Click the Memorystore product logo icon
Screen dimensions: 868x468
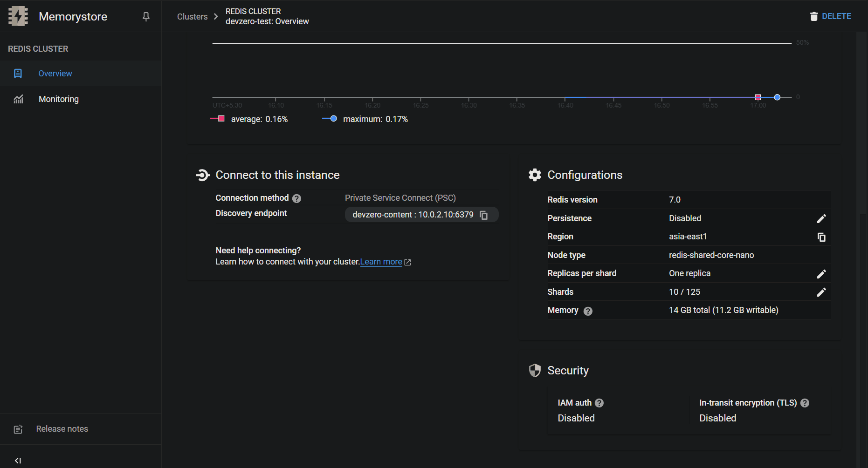(18, 16)
